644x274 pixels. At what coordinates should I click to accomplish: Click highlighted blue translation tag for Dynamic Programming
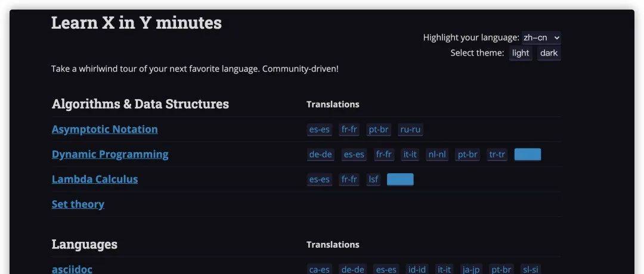pos(527,155)
